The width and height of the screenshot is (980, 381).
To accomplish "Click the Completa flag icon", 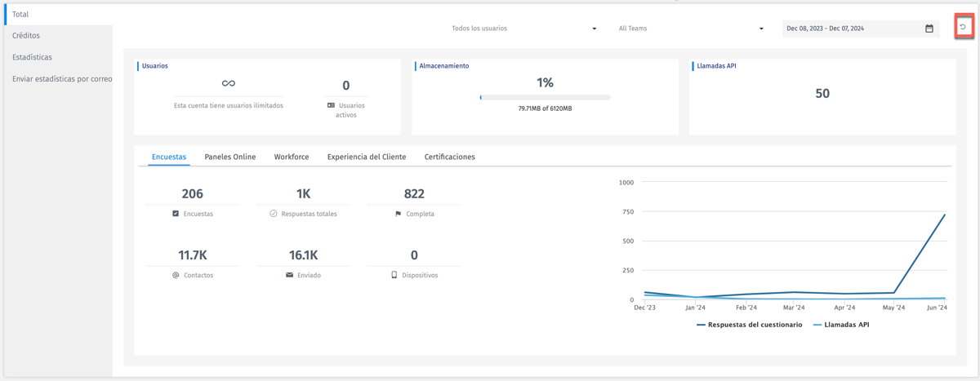I will 399,214.
